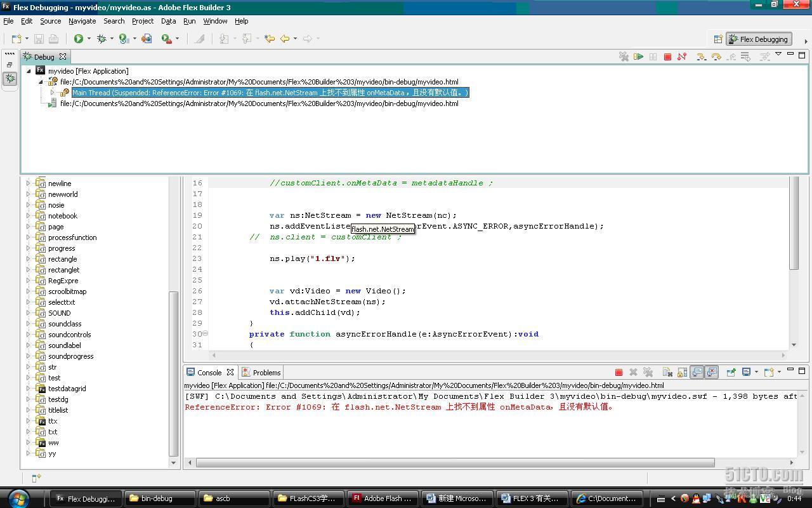Click the External Tools run icon
The width and height of the screenshot is (812, 508).
166,39
